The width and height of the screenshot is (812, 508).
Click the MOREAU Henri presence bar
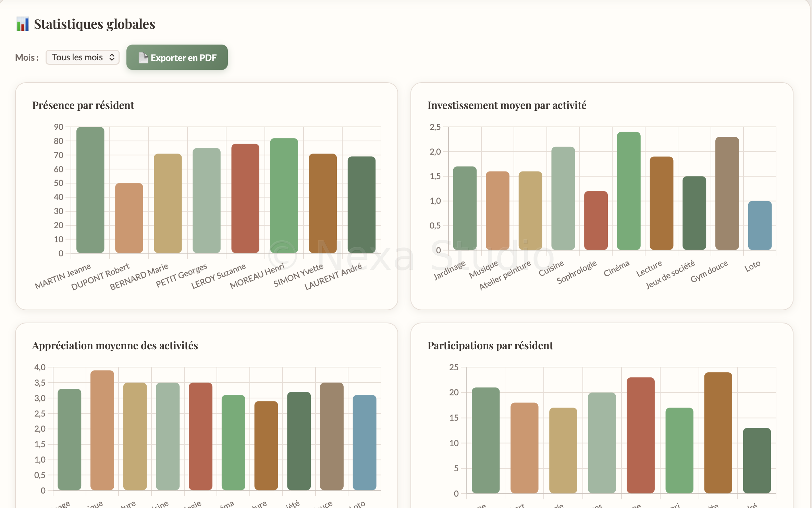pyautogui.click(x=284, y=196)
